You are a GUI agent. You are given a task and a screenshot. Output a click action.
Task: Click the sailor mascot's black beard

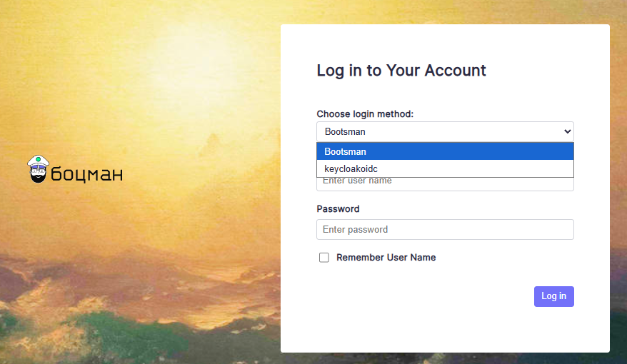(x=38, y=178)
